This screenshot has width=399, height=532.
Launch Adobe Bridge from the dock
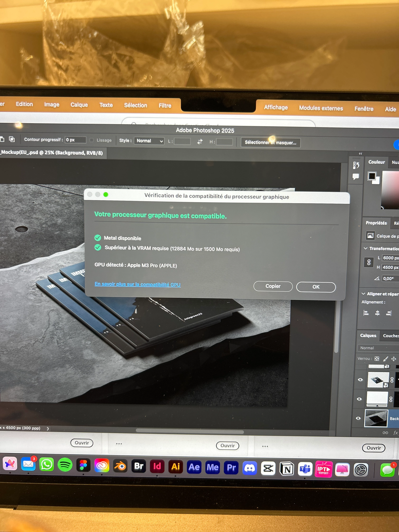pyautogui.click(x=139, y=466)
